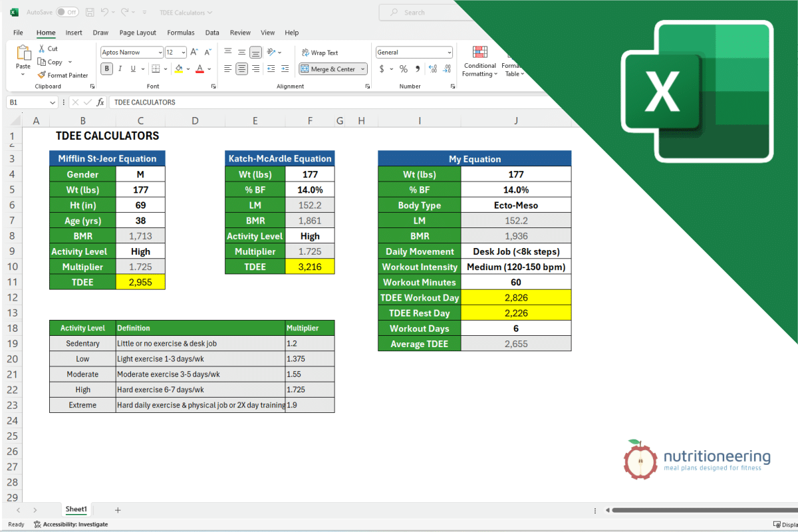Viewport: 798px width, 532px height.
Task: Click the Paste clipboard icon
Action: 23,53
